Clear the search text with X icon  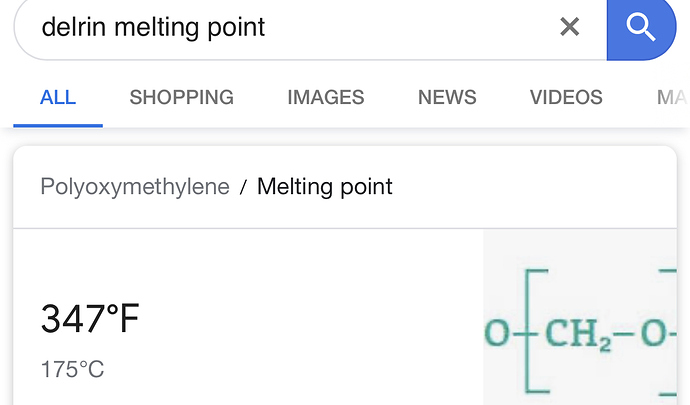click(569, 26)
